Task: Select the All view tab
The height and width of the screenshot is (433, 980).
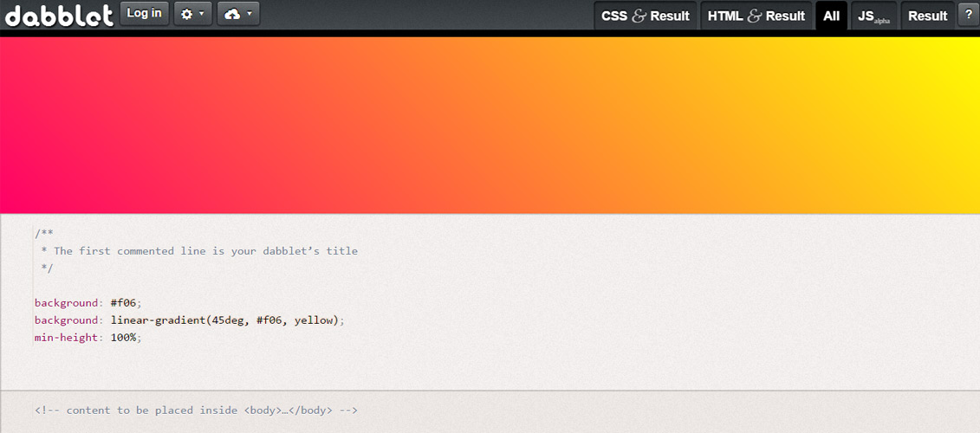Action: coord(831,16)
